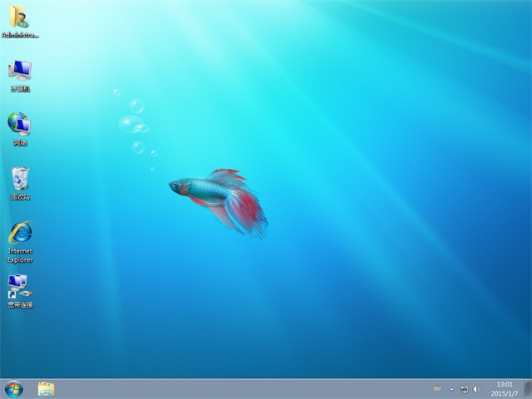Select the Internet Explorer desktop icon
532x399 pixels.
tap(20, 233)
